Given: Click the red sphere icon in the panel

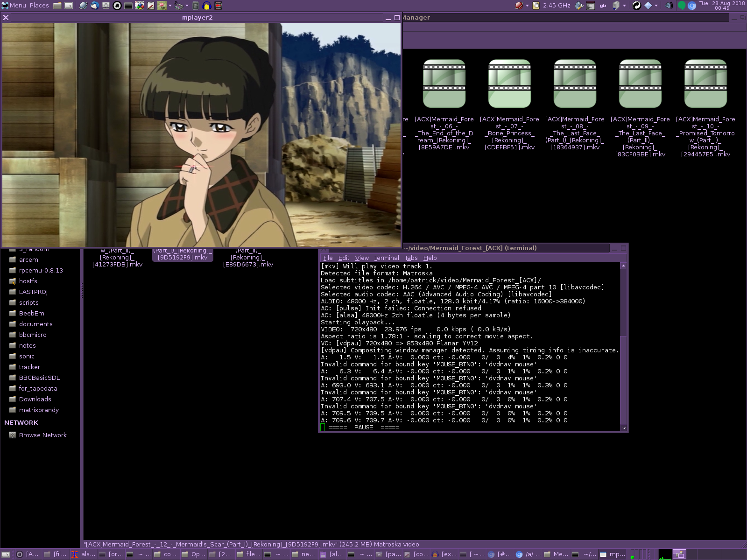Looking at the screenshot, I should point(519,6).
